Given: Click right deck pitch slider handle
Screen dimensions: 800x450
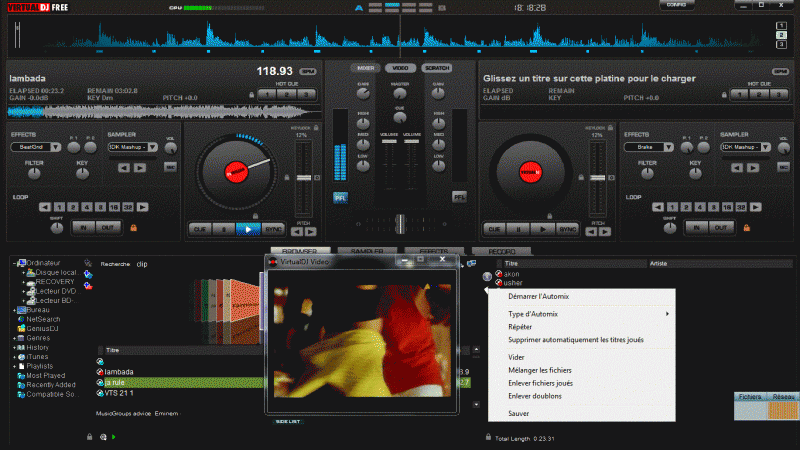Looking at the screenshot, I should tap(597, 178).
